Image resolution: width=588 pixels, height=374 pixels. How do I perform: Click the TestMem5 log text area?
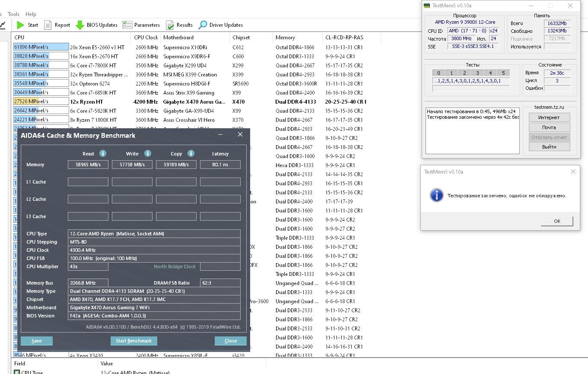pyautogui.click(x=473, y=131)
